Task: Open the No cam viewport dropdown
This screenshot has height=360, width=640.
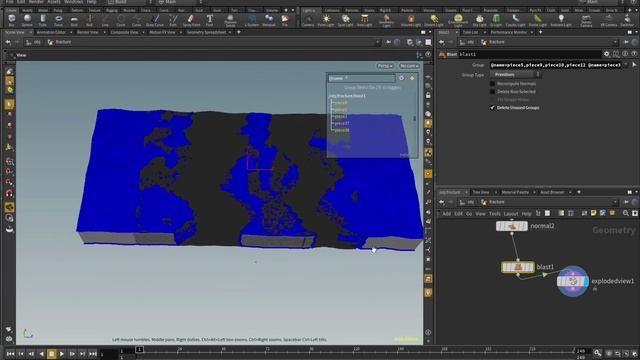Action: coord(409,66)
